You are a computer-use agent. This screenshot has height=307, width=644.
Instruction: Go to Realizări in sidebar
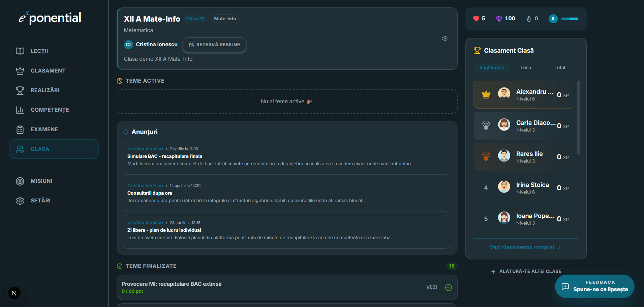[54, 90]
